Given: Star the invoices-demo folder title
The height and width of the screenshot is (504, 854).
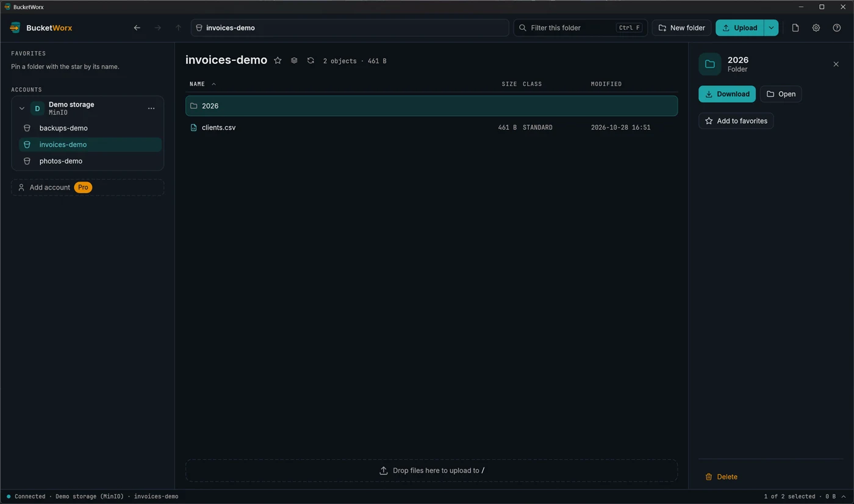Looking at the screenshot, I should tap(278, 60).
